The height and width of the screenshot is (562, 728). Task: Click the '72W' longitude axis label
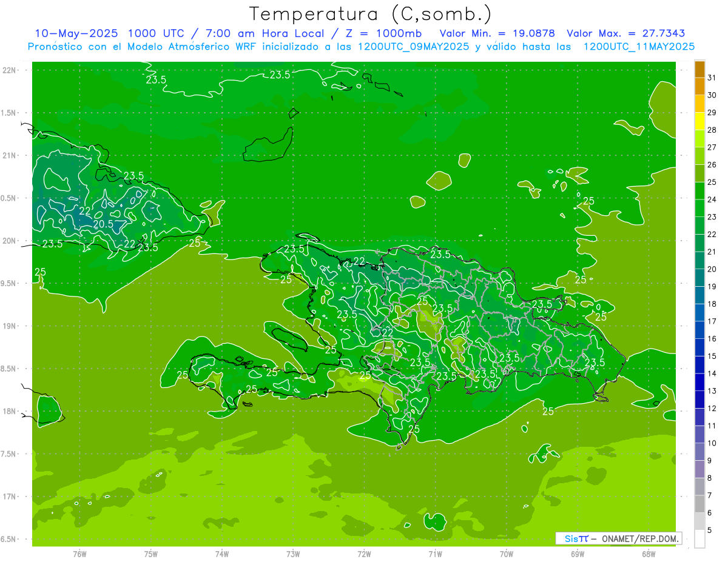coord(364,554)
